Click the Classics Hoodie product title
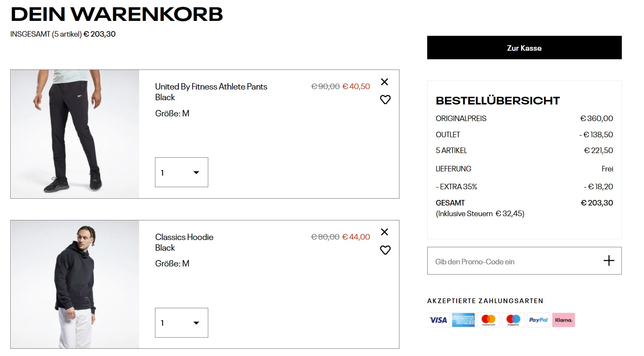This screenshot has width=644, height=356. click(x=184, y=237)
